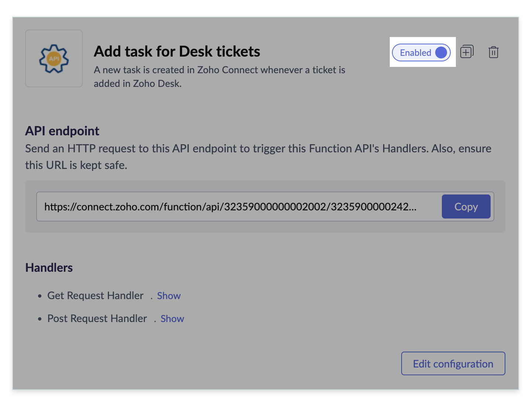Show the Get Request Handler
Viewport: 532px width, 403px height.
point(169,296)
